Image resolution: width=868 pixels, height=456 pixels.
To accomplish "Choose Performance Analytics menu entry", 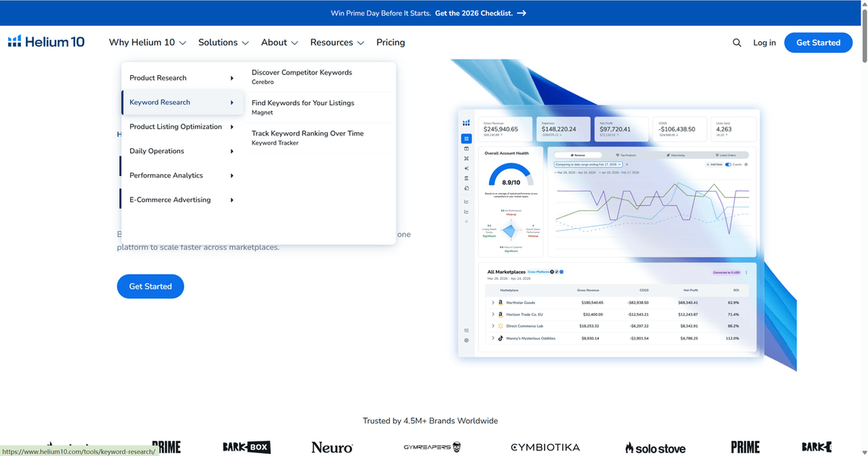I will pyautogui.click(x=182, y=176).
